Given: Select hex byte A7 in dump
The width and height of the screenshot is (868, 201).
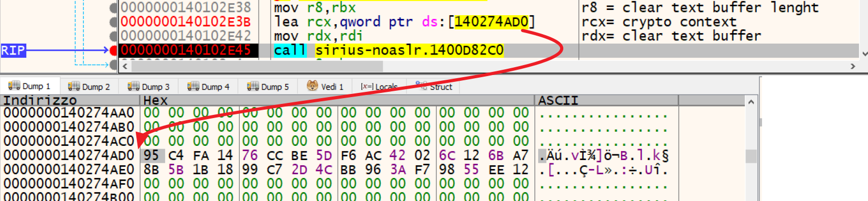Looking at the screenshot, I should (521, 155).
